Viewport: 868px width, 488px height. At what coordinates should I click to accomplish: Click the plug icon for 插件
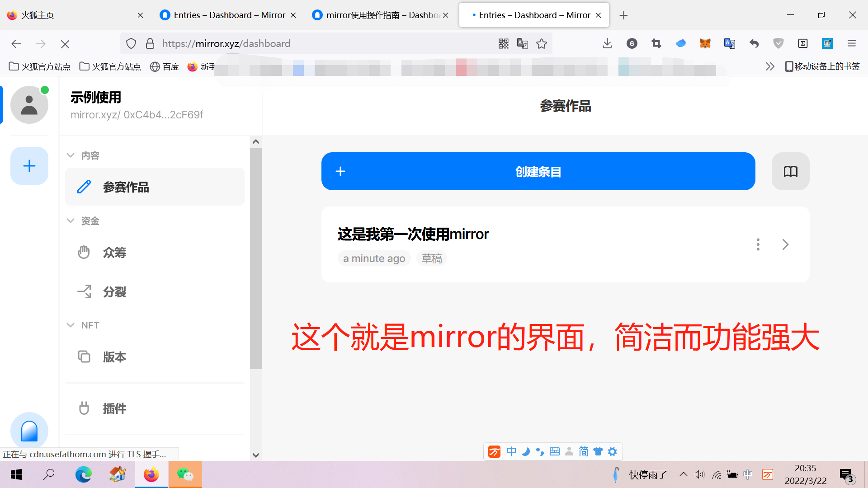84,408
